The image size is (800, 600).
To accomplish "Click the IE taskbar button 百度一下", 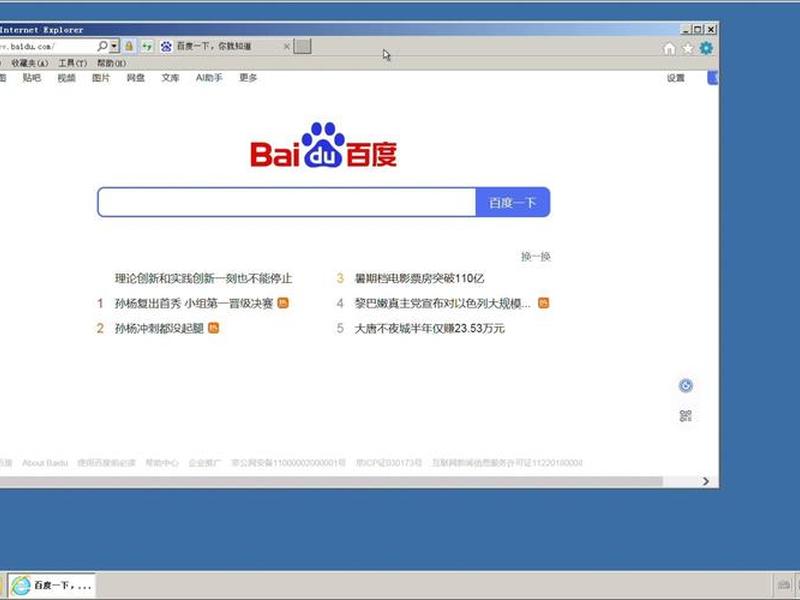I will [x=52, y=585].
